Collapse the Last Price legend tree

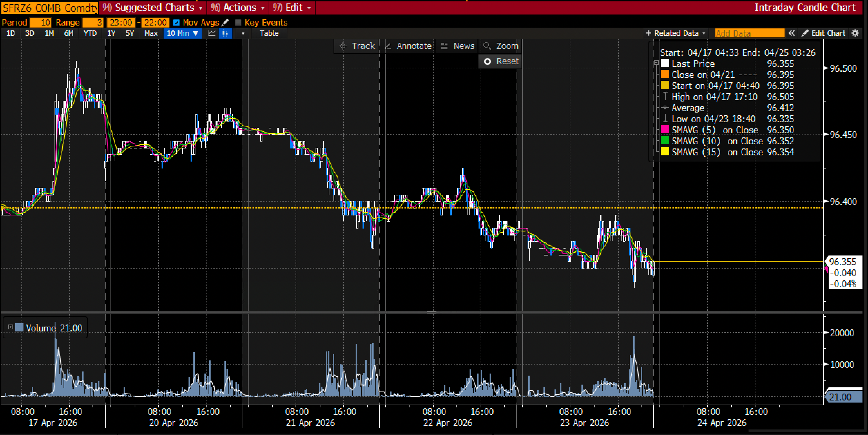coord(656,63)
